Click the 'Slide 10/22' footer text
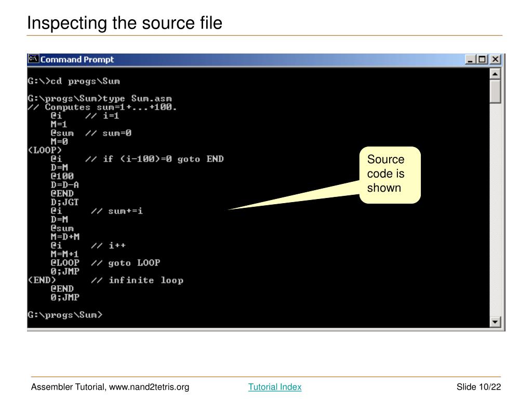 [478, 387]
